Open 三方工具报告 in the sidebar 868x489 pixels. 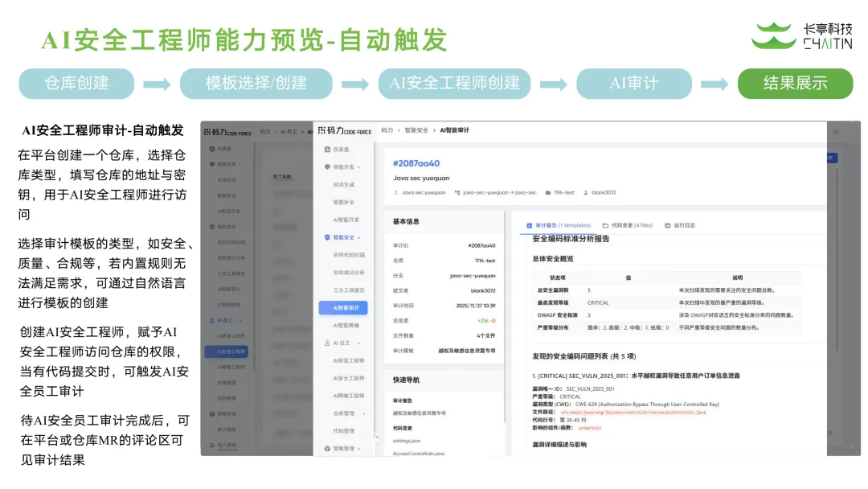pos(349,290)
